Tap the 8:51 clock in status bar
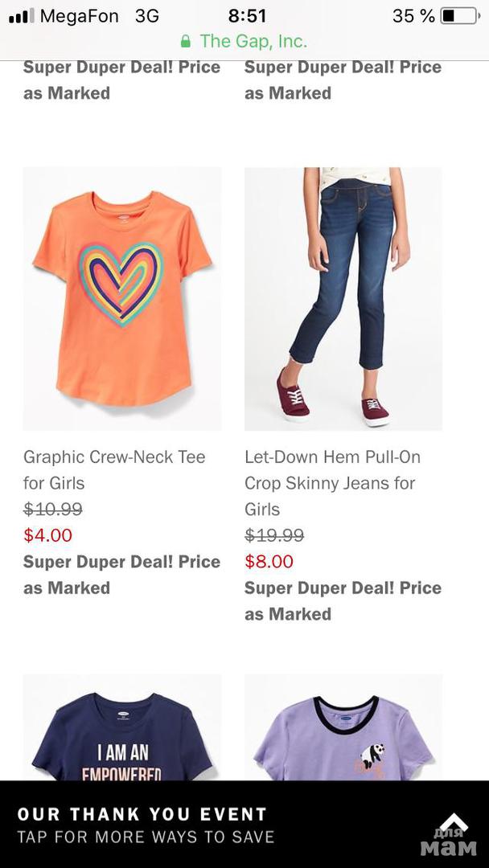The image size is (489, 868). [x=247, y=16]
